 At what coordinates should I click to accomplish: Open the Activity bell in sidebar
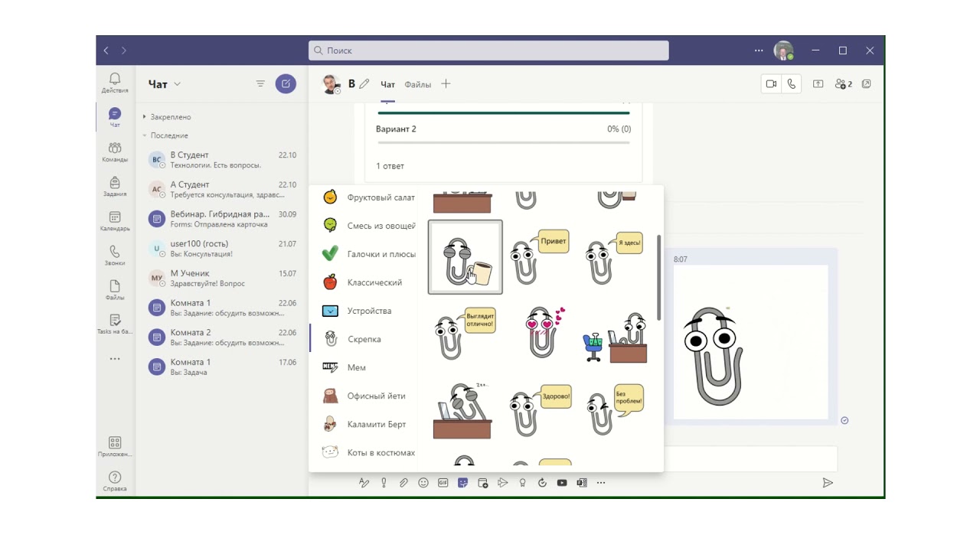click(x=115, y=83)
